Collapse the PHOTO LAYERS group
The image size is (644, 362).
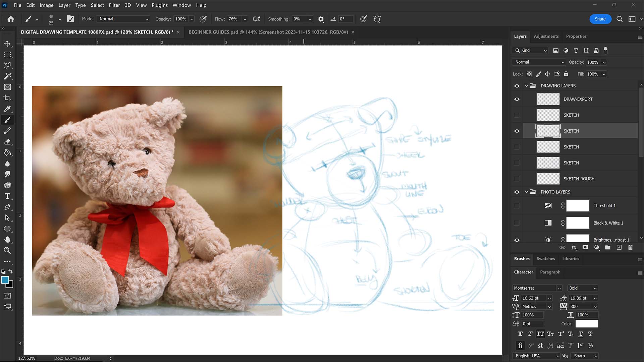(526, 192)
